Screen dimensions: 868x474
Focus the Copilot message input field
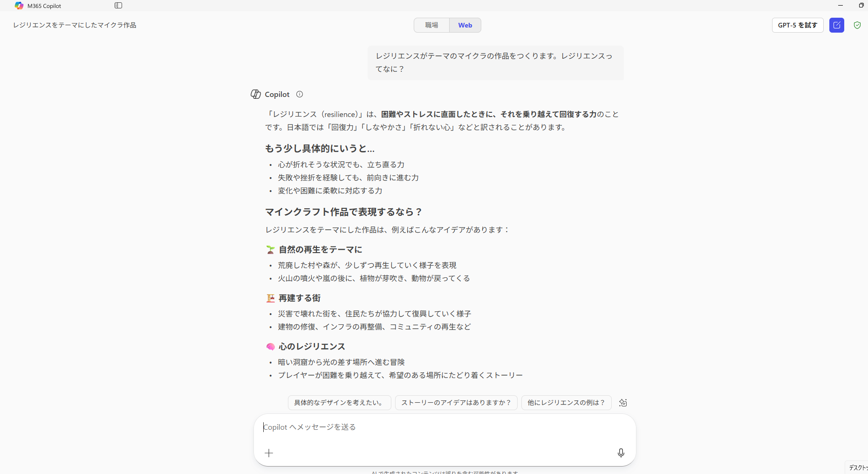coord(444,427)
